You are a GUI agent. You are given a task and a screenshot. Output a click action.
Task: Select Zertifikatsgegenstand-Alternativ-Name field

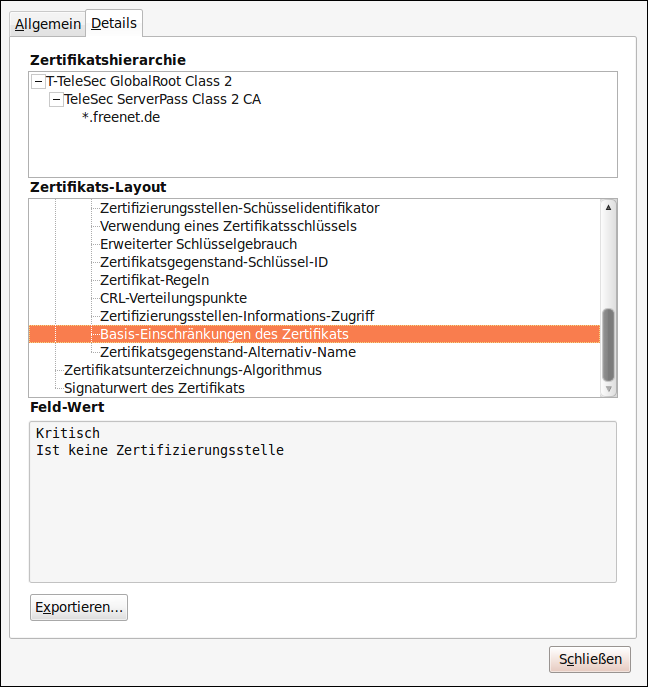coord(228,352)
